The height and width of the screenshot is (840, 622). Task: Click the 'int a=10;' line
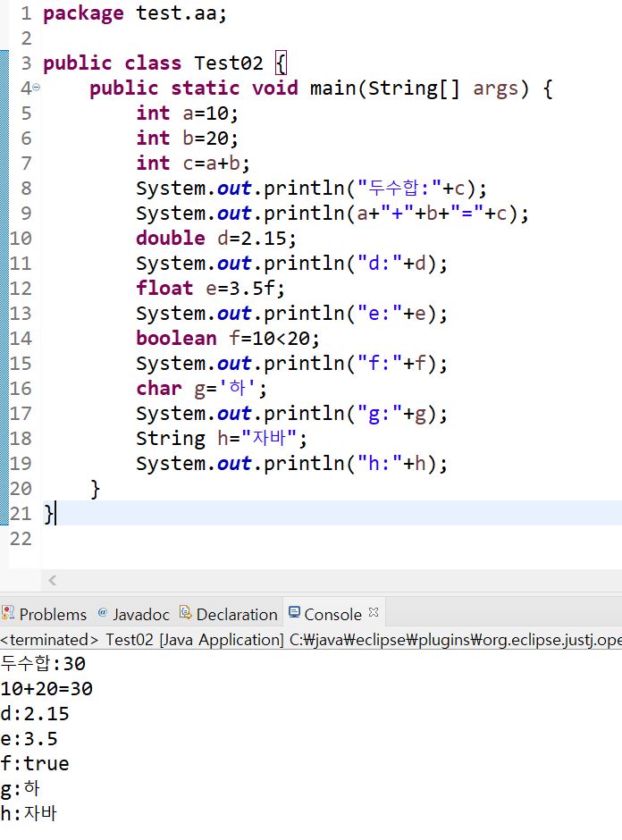pyautogui.click(x=187, y=113)
